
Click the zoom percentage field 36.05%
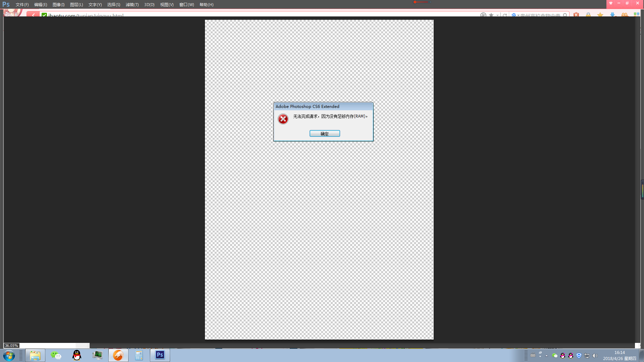[x=11, y=346]
